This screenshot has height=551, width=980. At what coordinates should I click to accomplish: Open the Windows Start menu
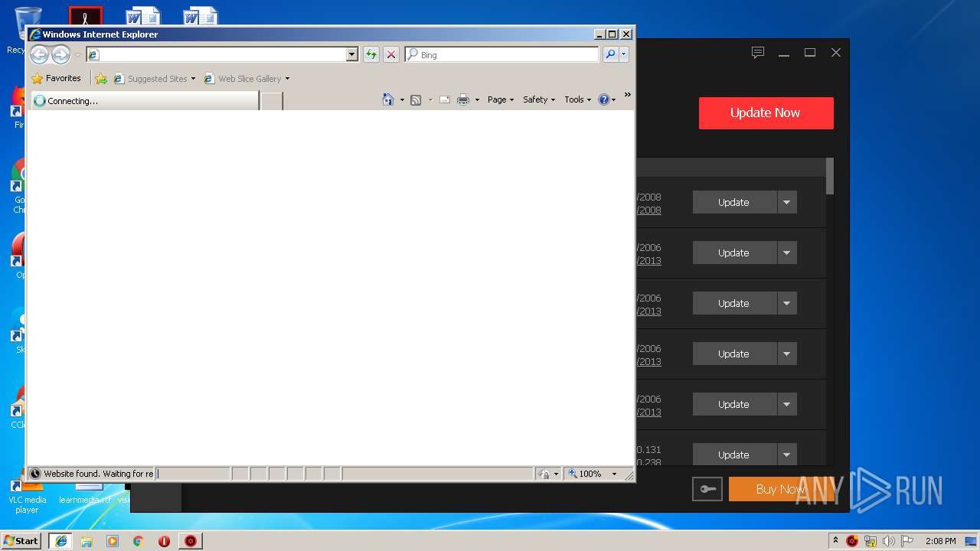(21, 540)
